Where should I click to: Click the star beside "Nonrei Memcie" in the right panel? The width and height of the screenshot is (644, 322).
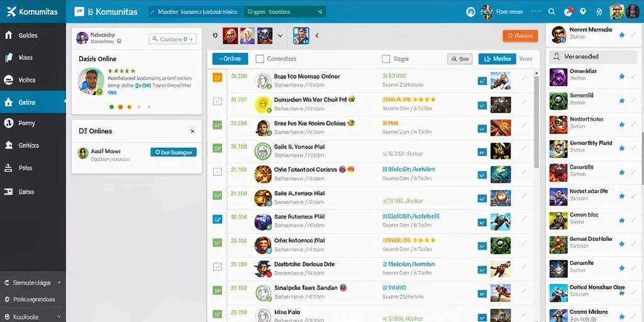point(622,35)
